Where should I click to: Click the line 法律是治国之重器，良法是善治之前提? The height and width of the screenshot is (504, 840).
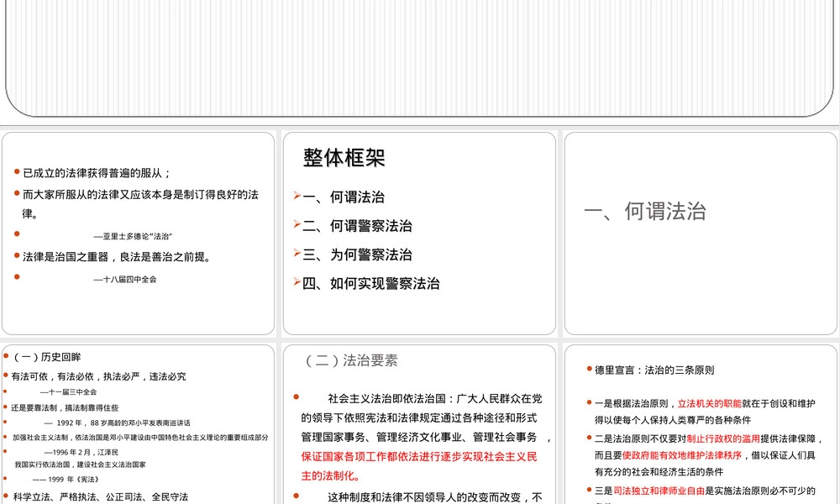(116, 257)
